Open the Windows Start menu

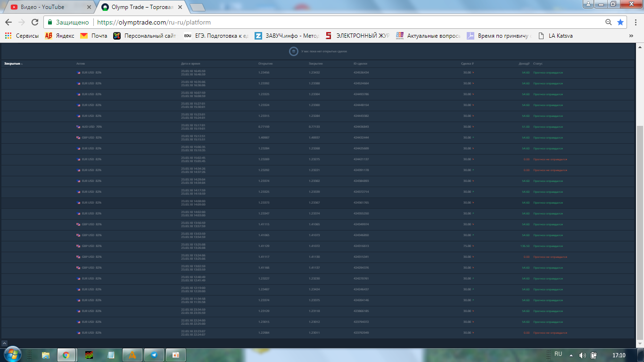click(x=12, y=354)
